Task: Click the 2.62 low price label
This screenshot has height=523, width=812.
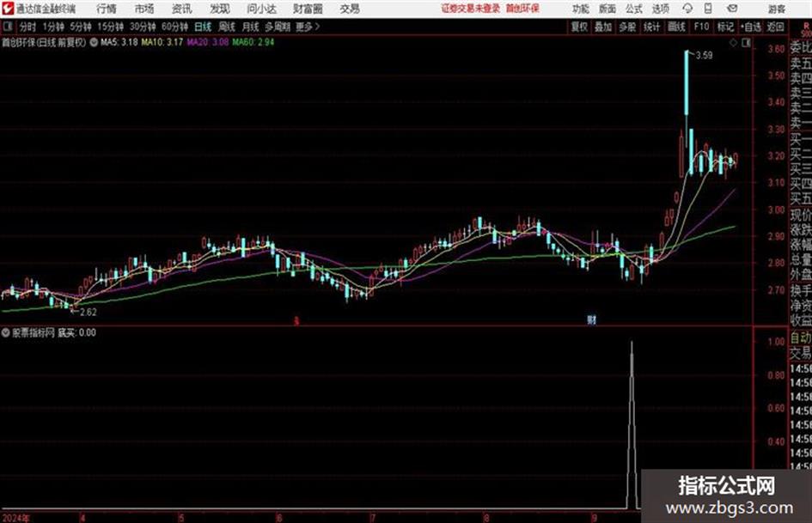Action: tap(88, 312)
